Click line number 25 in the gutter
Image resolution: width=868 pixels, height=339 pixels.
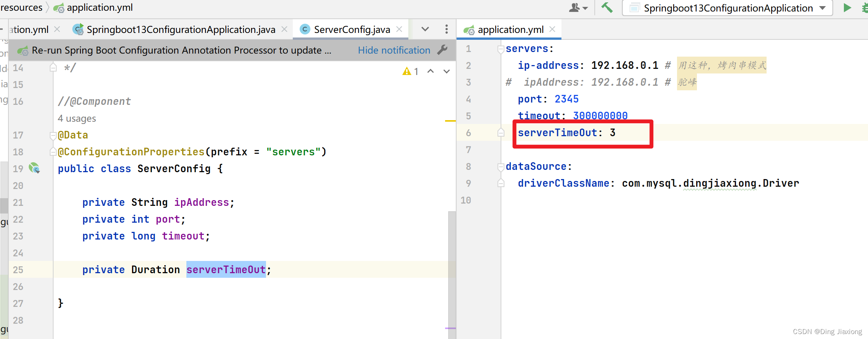click(18, 270)
